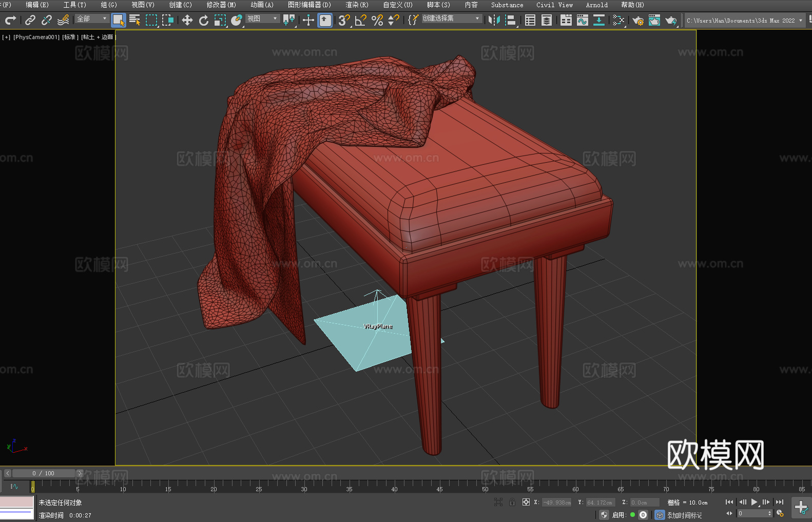This screenshot has width=812, height=522.
Task: Toggle the Scene Explorer icon
Action: (530, 20)
